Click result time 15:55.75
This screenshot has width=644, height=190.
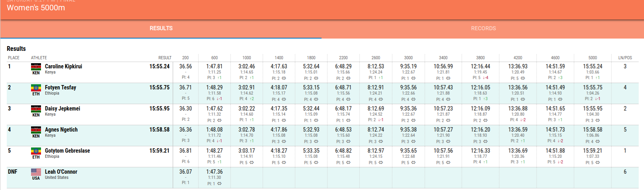160,87
